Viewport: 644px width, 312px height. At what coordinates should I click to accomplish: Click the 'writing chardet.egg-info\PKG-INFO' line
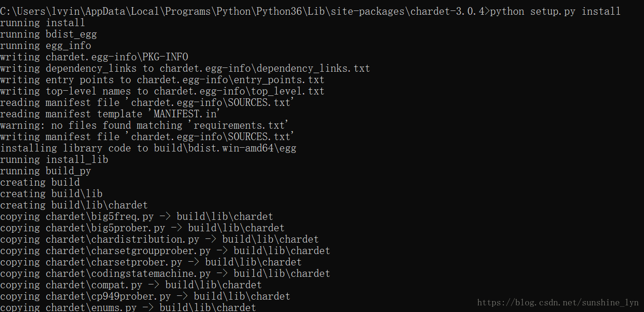94,57
